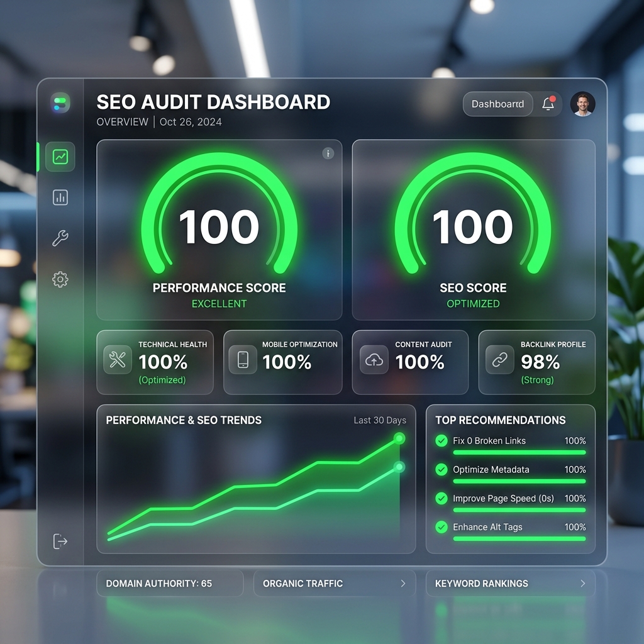Image resolution: width=644 pixels, height=644 pixels.
Task: Open the settings gear sidebar icon
Action: tap(60, 279)
